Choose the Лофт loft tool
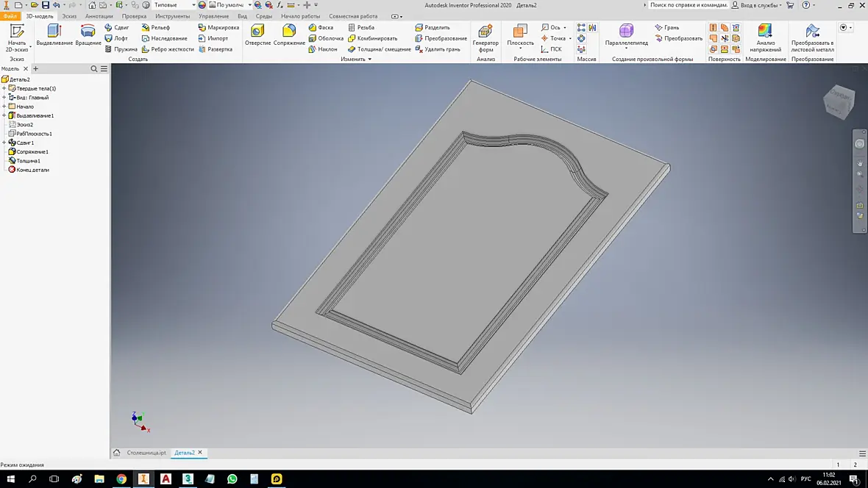The width and height of the screenshot is (868, 488). coord(116,38)
